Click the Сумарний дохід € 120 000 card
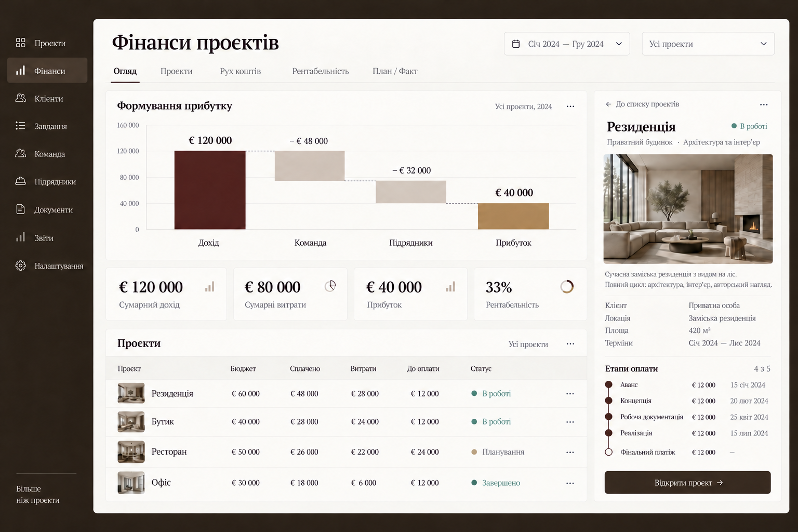The height and width of the screenshot is (532, 798). coord(166,294)
